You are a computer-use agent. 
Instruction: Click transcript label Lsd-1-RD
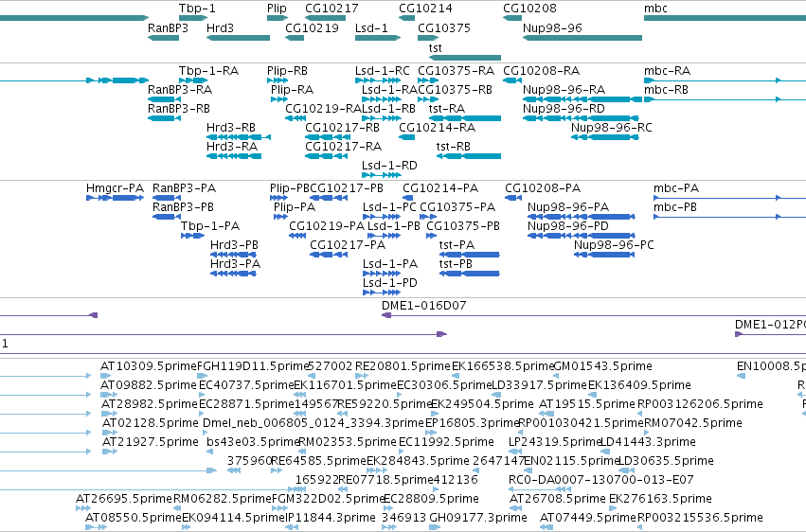coord(389,166)
